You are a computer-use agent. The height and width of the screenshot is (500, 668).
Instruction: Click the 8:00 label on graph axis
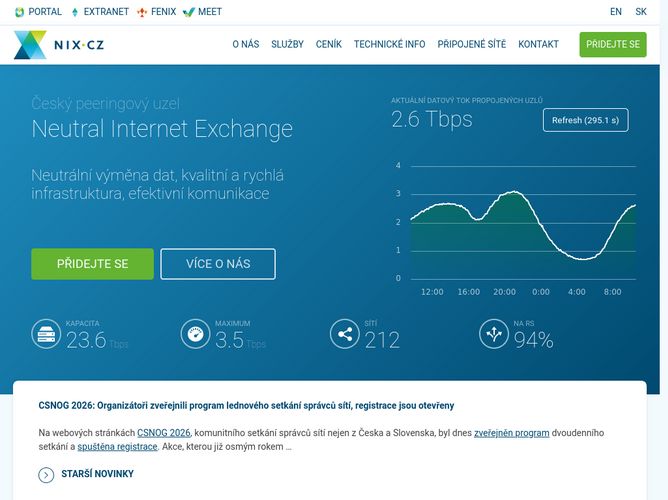click(x=612, y=292)
